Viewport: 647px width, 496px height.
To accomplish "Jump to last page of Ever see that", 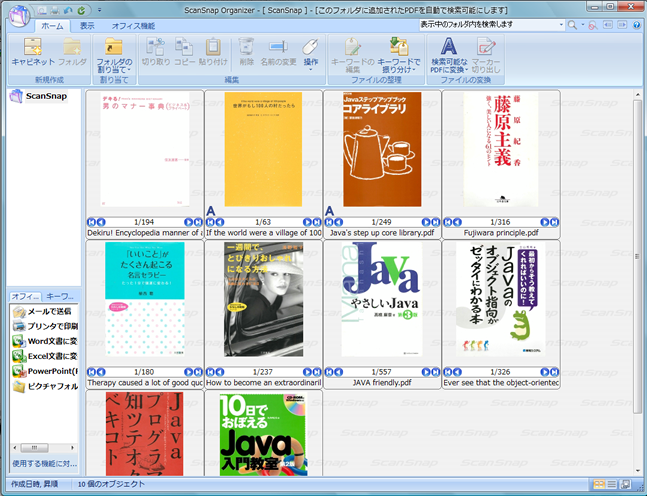I will 554,372.
